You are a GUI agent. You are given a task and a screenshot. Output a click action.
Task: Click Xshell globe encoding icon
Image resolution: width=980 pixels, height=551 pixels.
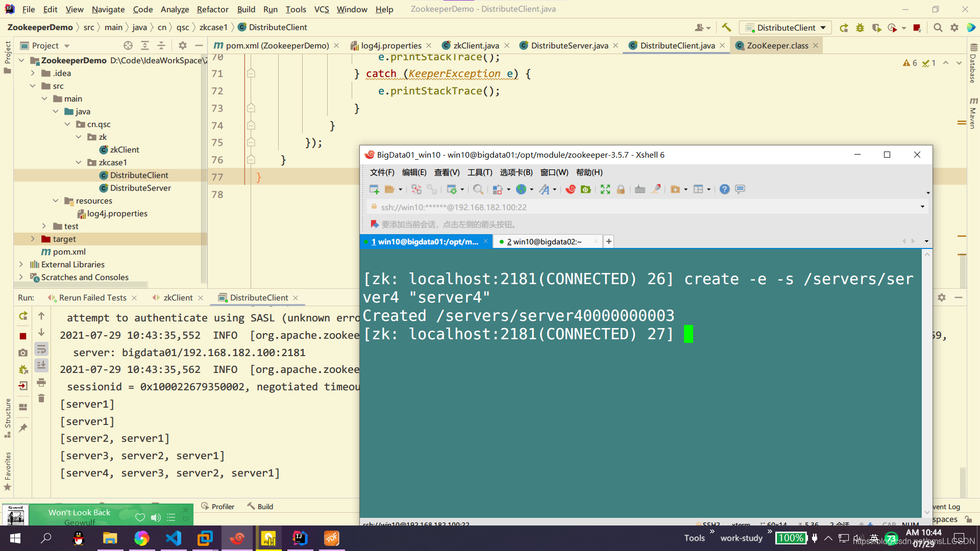(521, 189)
